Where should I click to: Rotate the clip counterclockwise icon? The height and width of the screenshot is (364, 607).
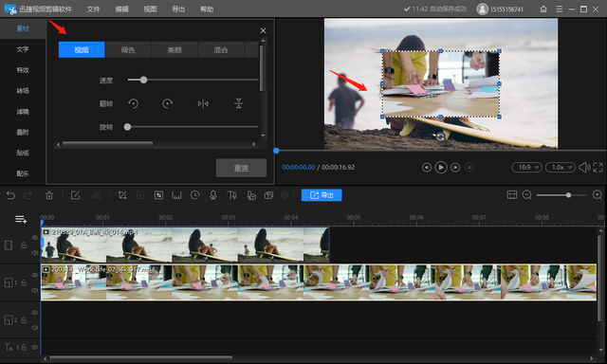(133, 103)
